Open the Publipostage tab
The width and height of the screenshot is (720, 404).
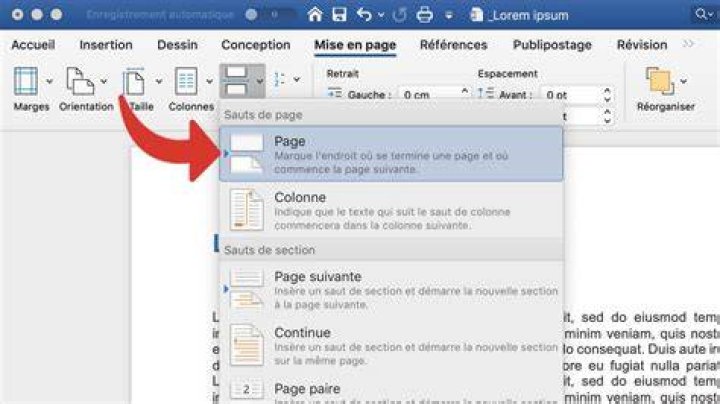(552, 45)
